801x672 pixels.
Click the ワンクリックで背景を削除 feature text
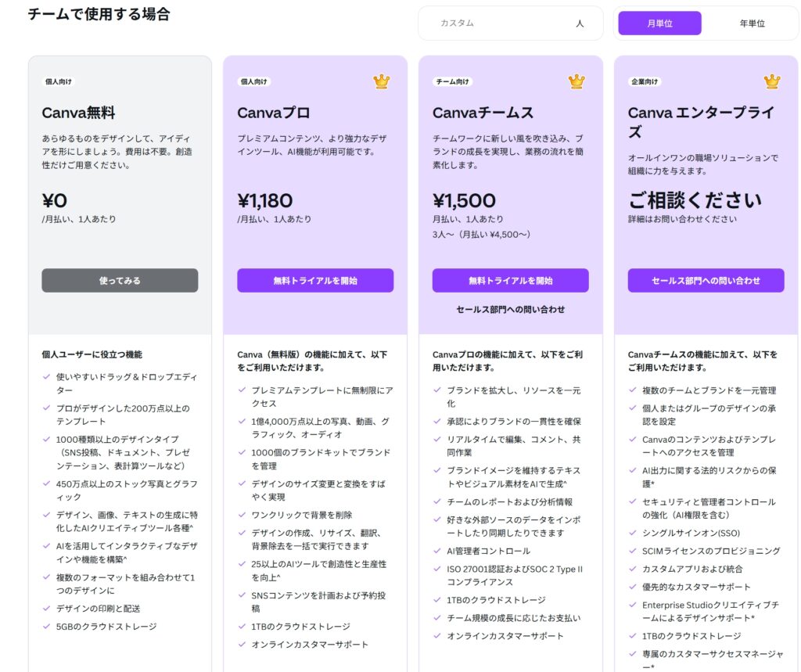point(301,515)
